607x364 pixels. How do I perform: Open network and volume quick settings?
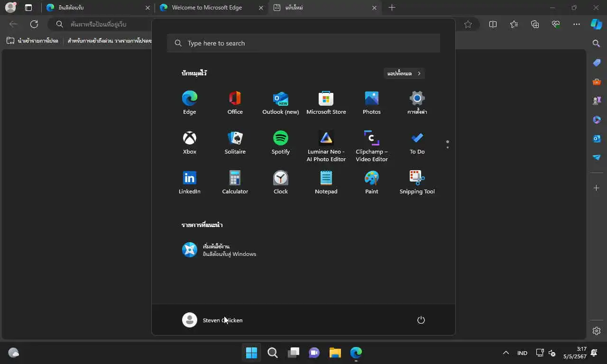point(545,353)
